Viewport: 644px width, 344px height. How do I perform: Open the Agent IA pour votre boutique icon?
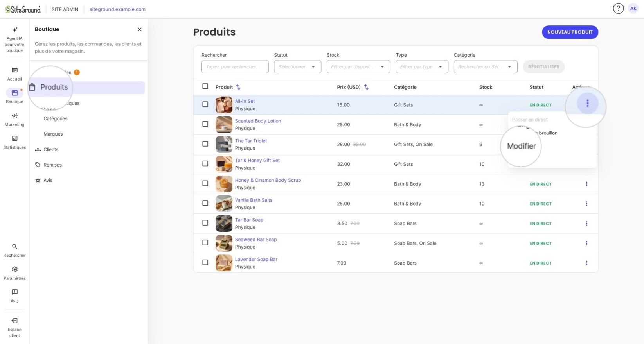tap(14, 30)
